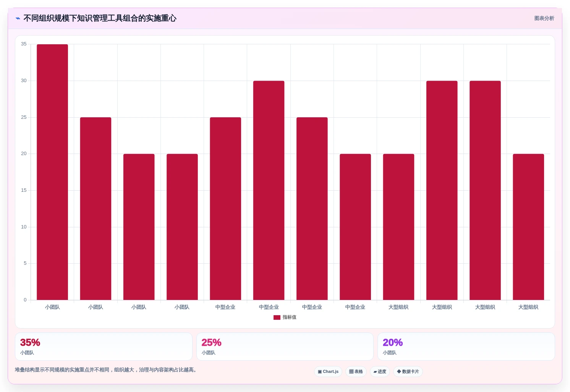This screenshot has width=570, height=392.
Task: Click the red 指标值 legend swatch
Action: [277, 317]
